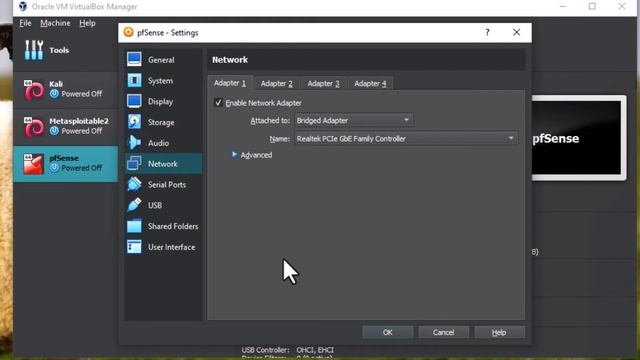Select the USB plug icon
The image size is (640, 360).
point(134,205)
